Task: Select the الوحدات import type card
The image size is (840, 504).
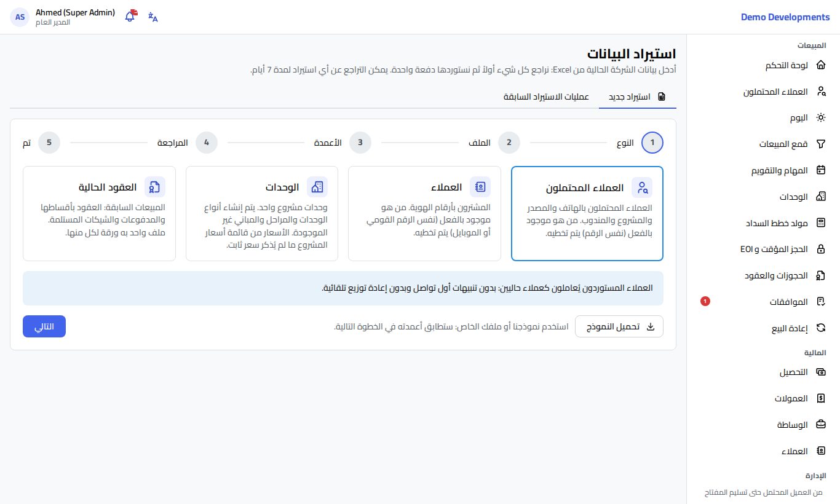Action: point(262,213)
